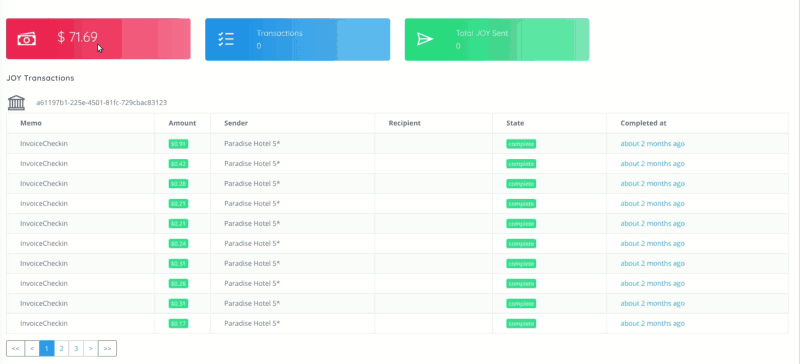Go to previous page with < button
This screenshot has width=800, height=364.
coord(32,349)
